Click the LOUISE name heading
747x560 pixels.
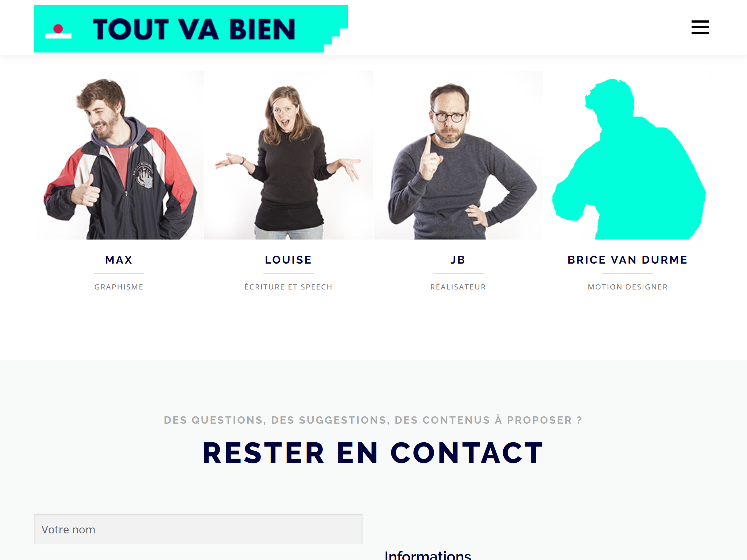pyautogui.click(x=289, y=260)
